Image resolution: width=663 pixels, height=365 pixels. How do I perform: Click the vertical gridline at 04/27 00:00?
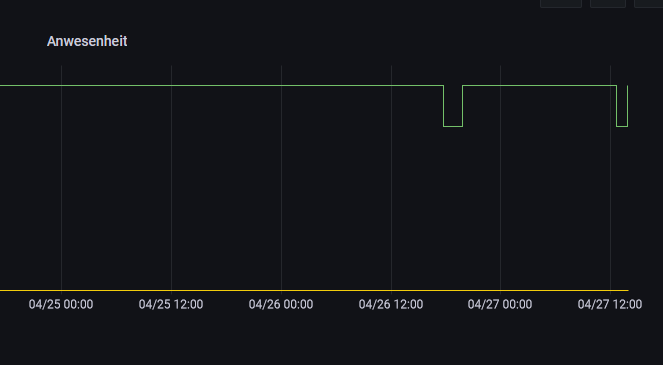point(501,178)
